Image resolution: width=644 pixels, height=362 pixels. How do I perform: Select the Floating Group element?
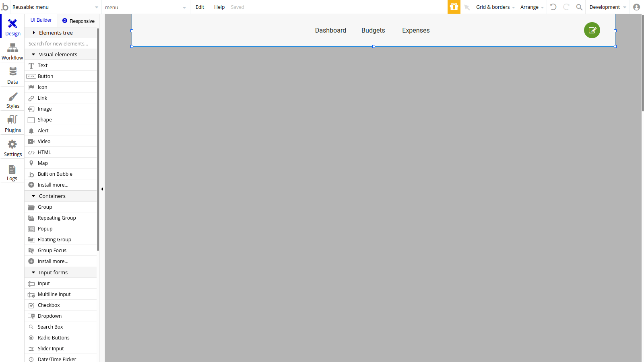(x=61, y=239)
